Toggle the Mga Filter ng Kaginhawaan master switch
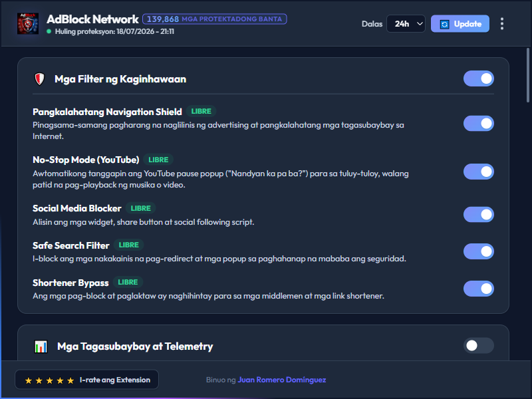 [x=478, y=78]
